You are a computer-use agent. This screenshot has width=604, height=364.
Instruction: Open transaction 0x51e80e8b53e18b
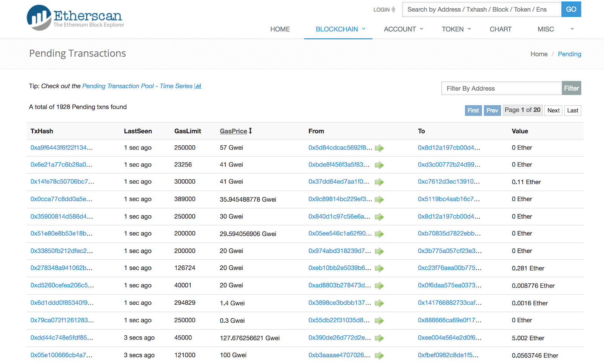[x=62, y=233]
